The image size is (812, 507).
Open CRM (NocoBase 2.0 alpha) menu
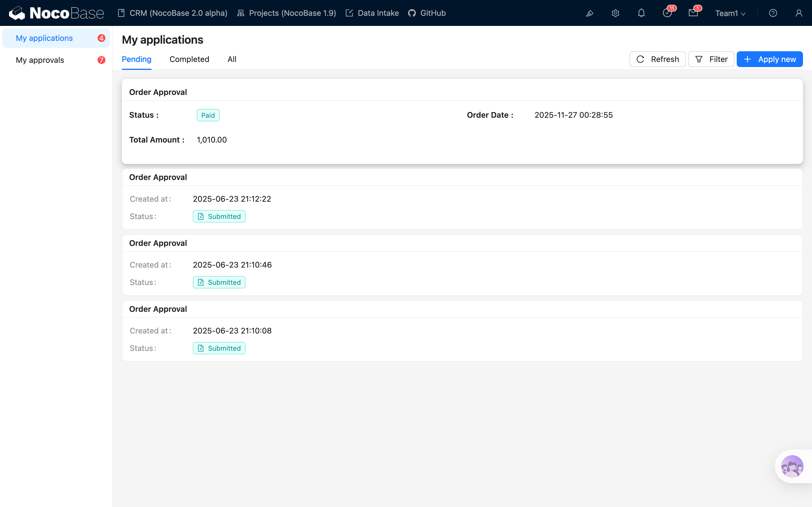click(173, 13)
